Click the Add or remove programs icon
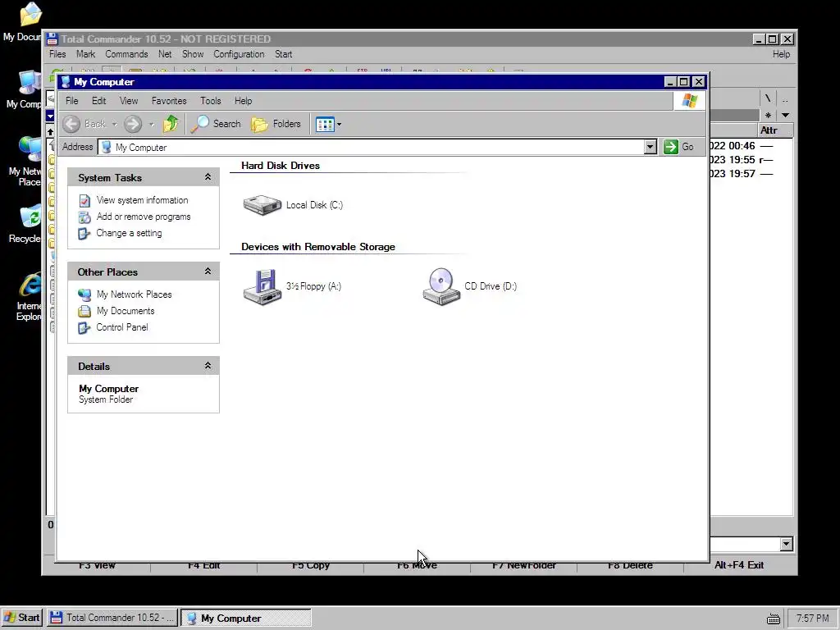 point(84,217)
